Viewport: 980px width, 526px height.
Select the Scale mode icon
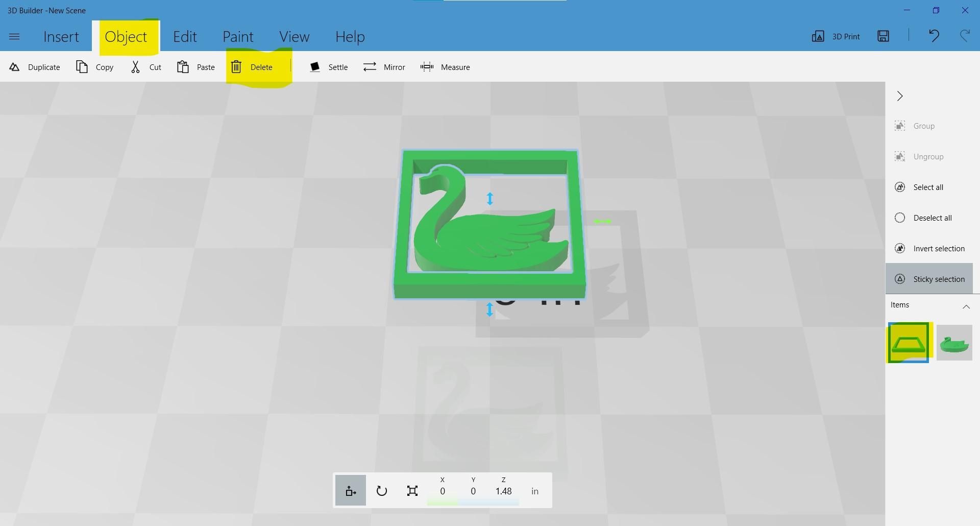(x=412, y=491)
